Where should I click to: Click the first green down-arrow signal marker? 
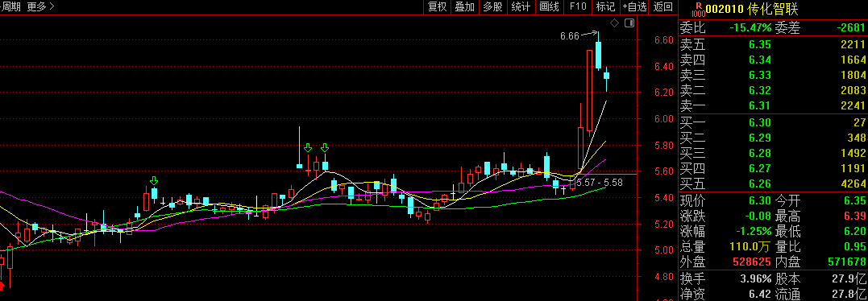(154, 181)
